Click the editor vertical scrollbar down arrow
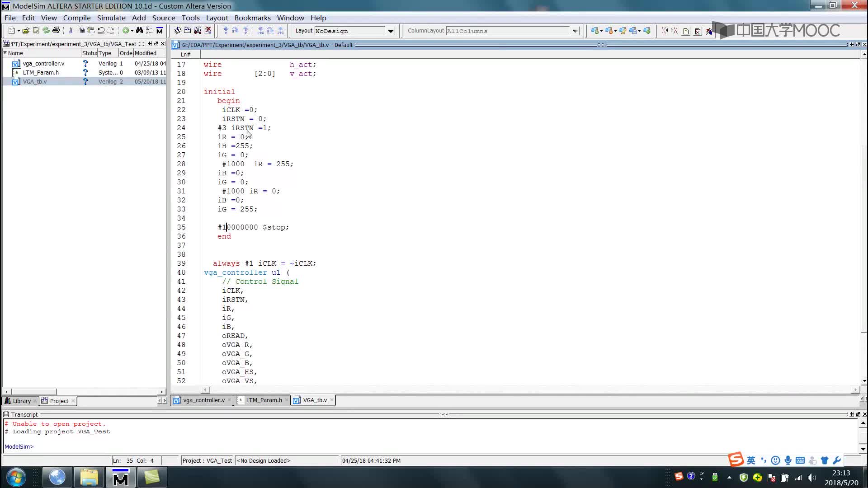This screenshot has height=488, width=868. tap(864, 380)
